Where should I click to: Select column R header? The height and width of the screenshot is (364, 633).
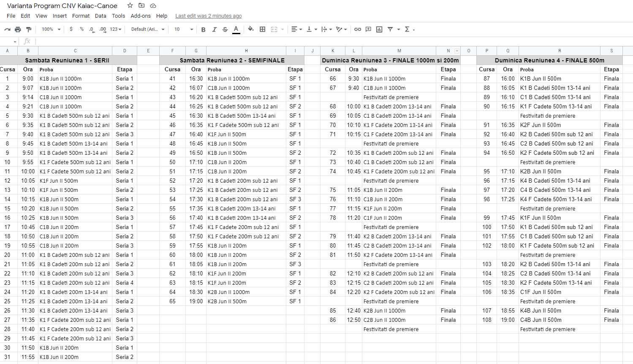tap(560, 51)
